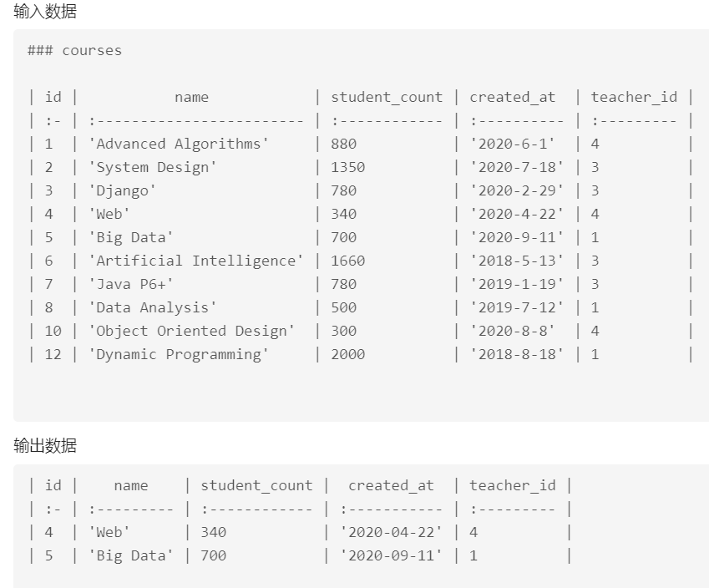The image size is (709, 588).
Task: Click the 'Django' course name
Action: pyautogui.click(x=123, y=190)
